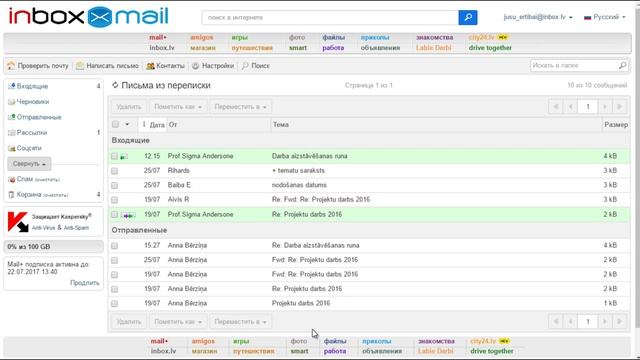The width and height of the screenshot is (640, 360).
Task: Click the Anti-Virus link
Action: pos(43,228)
